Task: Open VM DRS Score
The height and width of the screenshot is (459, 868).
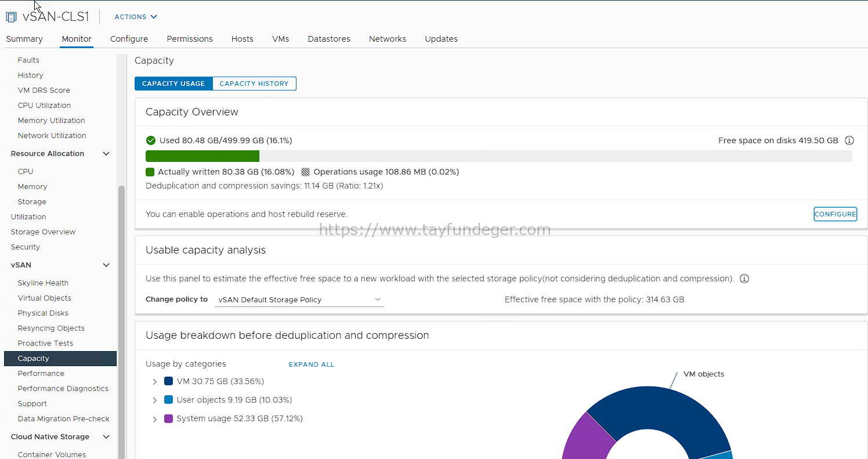Action: (44, 90)
